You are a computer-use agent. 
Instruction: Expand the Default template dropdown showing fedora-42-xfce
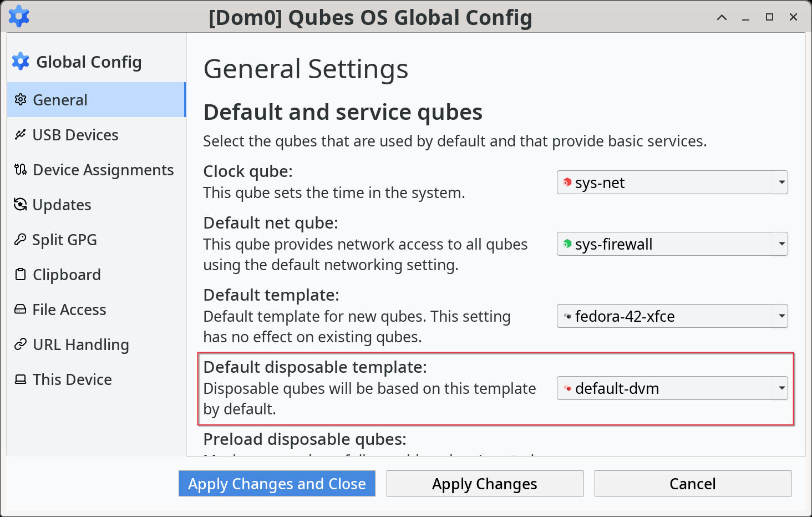781,316
